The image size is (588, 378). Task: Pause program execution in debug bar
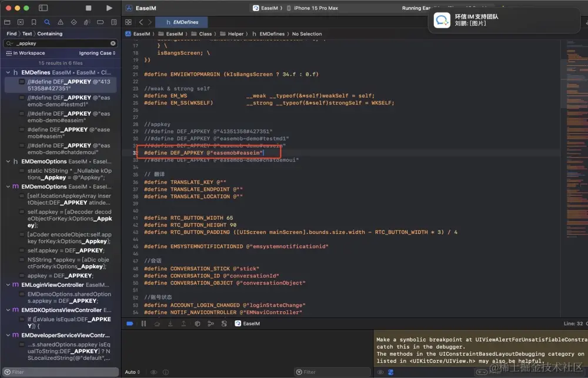pos(143,324)
